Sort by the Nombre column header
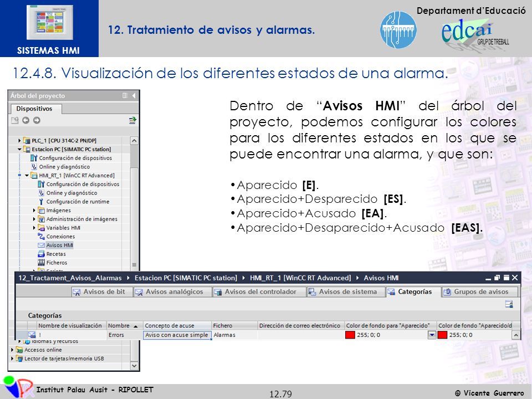This screenshot has width=532, height=399. [x=125, y=326]
